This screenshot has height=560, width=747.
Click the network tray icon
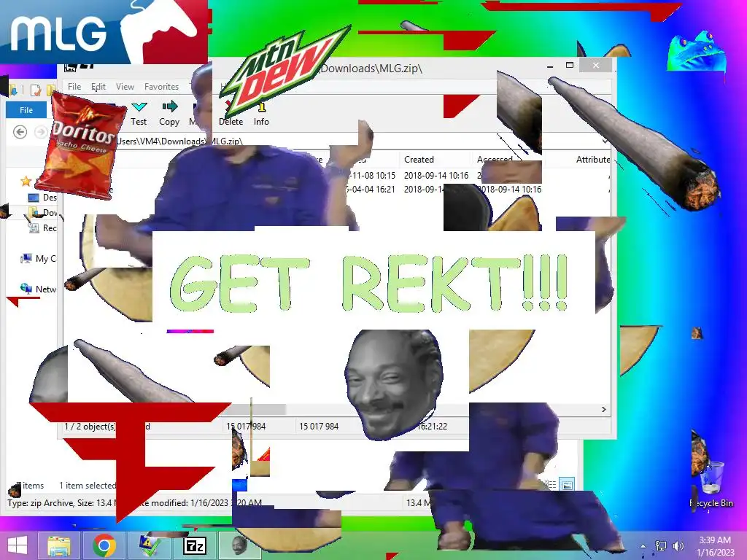click(661, 546)
